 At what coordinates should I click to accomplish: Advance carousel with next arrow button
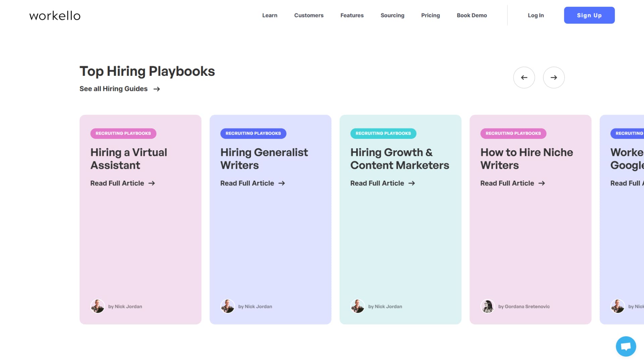553,77
